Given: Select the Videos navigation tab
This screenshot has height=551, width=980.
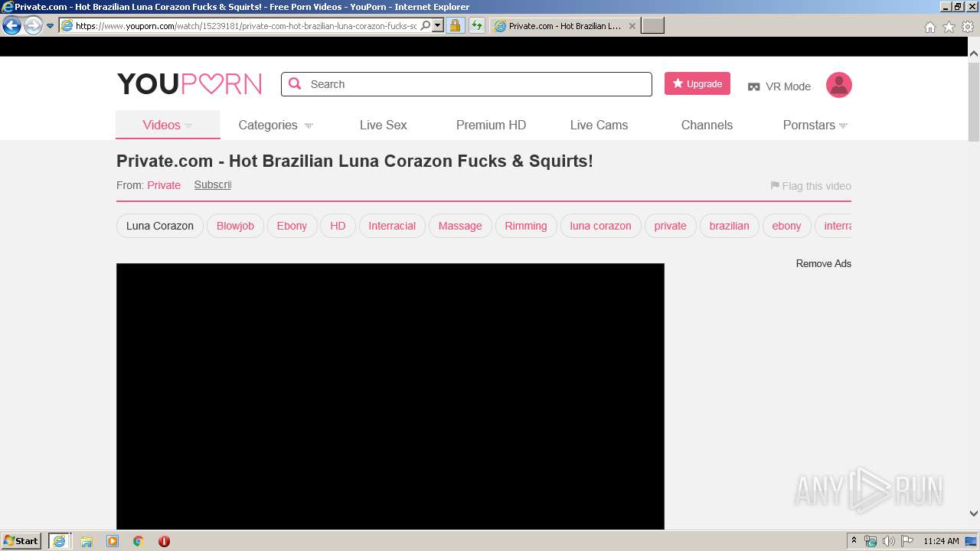Looking at the screenshot, I should (168, 125).
